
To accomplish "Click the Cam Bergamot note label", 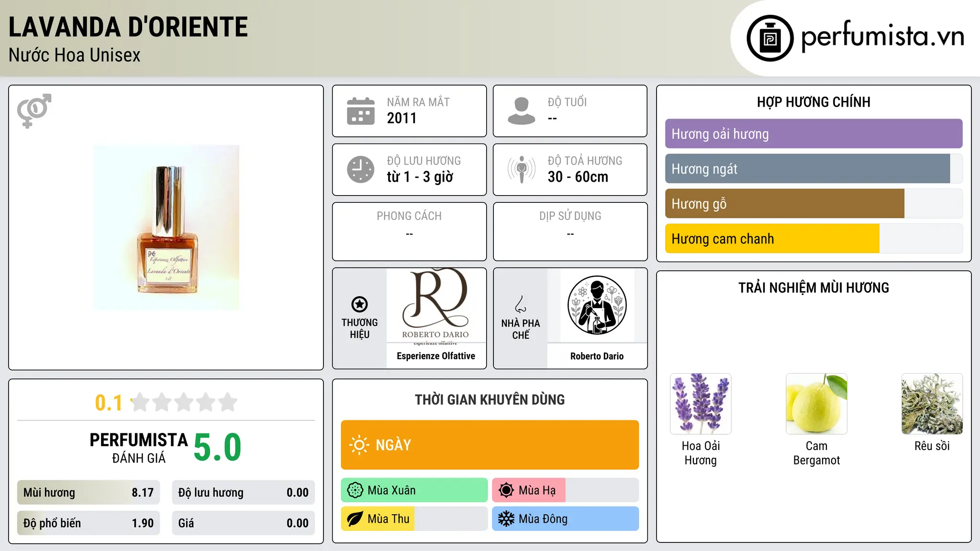I will pyautogui.click(x=816, y=453).
